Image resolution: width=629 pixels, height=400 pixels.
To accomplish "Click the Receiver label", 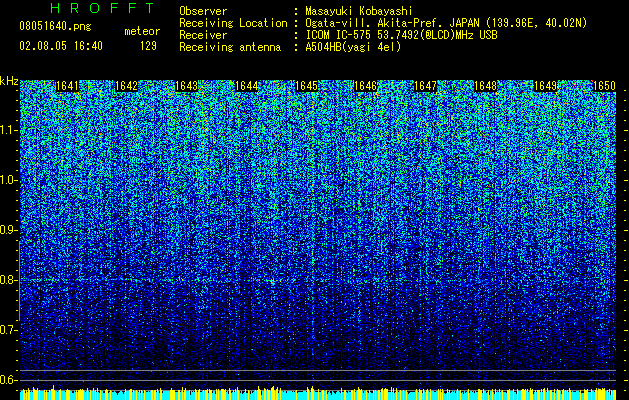I will [x=203, y=35].
